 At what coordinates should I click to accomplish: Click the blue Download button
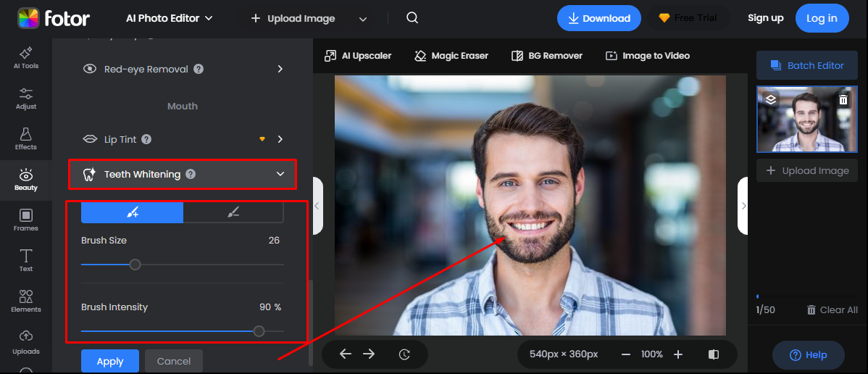tap(598, 18)
